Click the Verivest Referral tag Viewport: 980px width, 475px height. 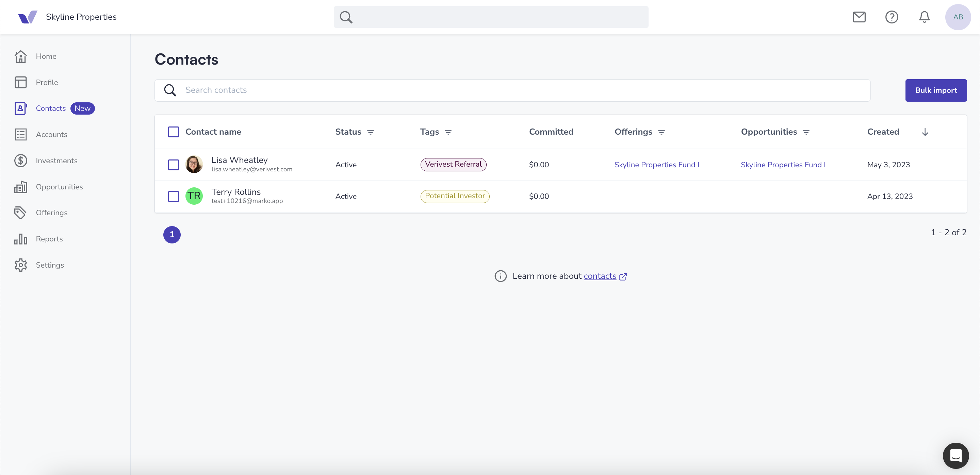[453, 165]
